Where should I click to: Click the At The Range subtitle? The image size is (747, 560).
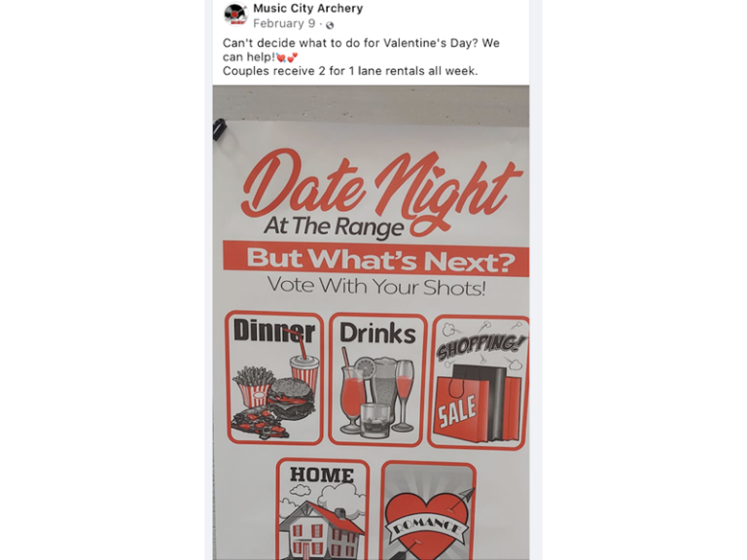pyautogui.click(x=335, y=227)
